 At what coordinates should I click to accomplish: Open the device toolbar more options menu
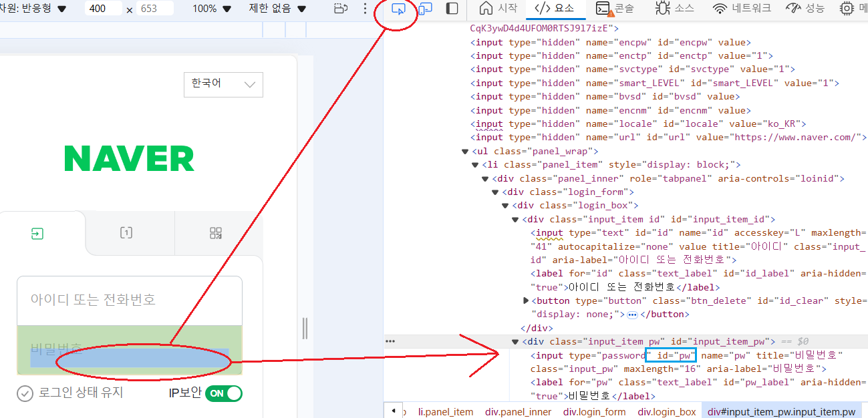[365, 9]
